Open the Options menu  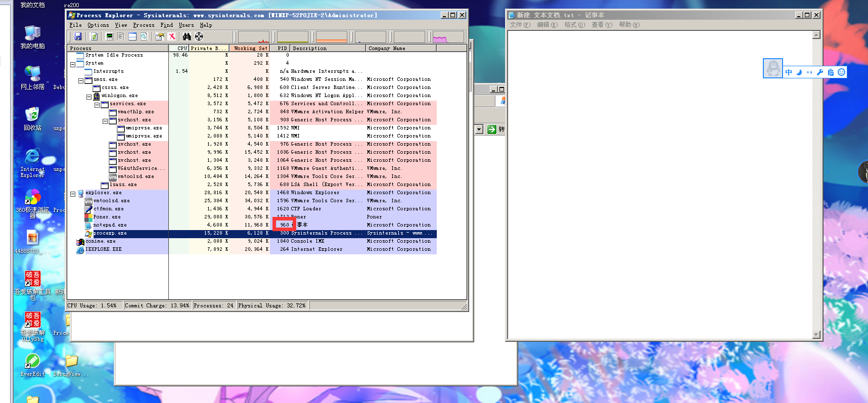(x=98, y=25)
